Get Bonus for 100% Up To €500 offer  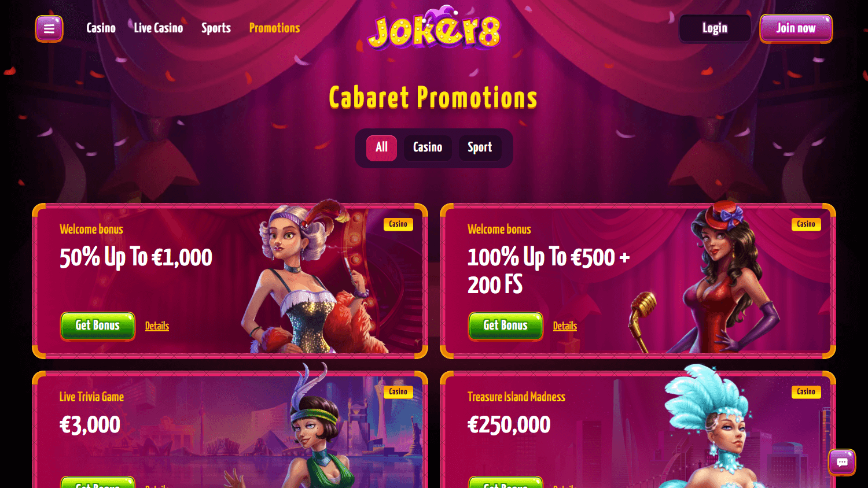click(506, 326)
